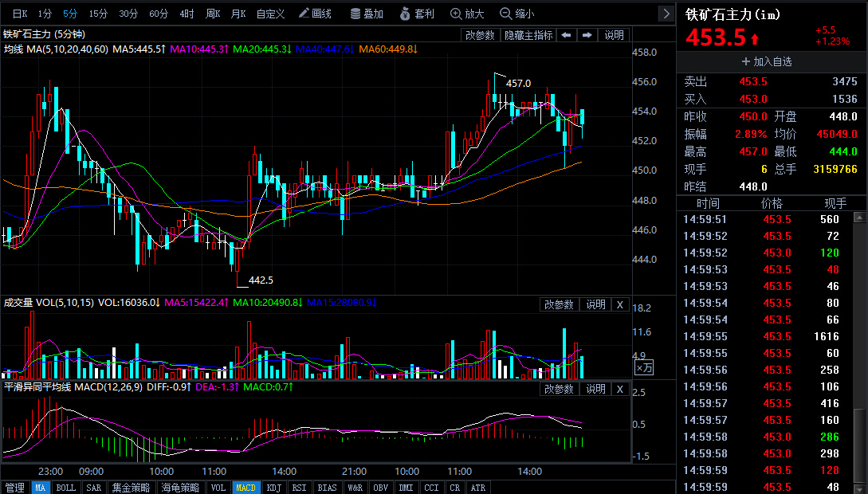Zoom out with 缩小 magnifier
This screenshot has width=868, height=494.
coord(517,14)
